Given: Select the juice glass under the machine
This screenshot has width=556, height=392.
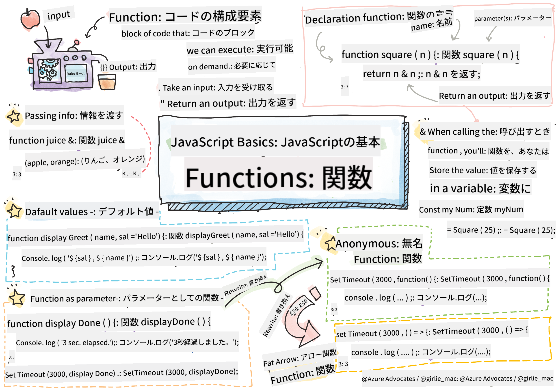Looking at the screenshot, I should click(x=107, y=82).
